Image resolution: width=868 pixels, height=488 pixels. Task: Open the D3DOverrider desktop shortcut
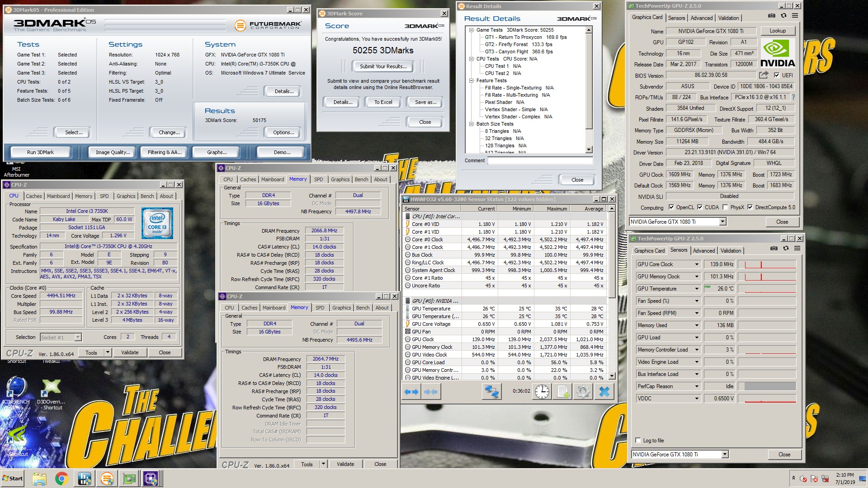pos(51,394)
